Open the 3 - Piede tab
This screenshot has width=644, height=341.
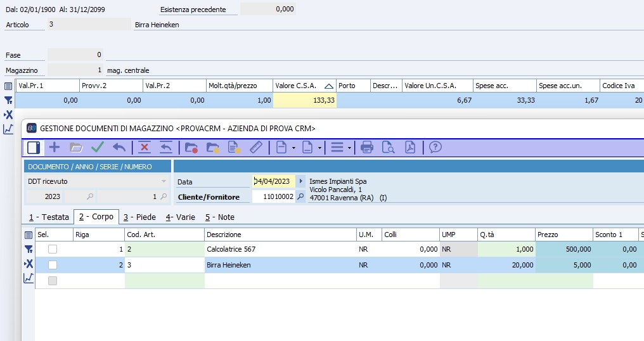(x=139, y=217)
